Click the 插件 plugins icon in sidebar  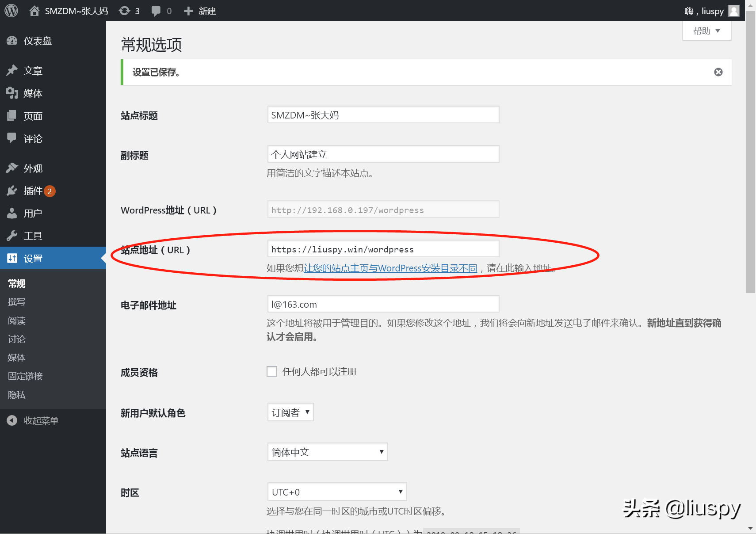(12, 191)
